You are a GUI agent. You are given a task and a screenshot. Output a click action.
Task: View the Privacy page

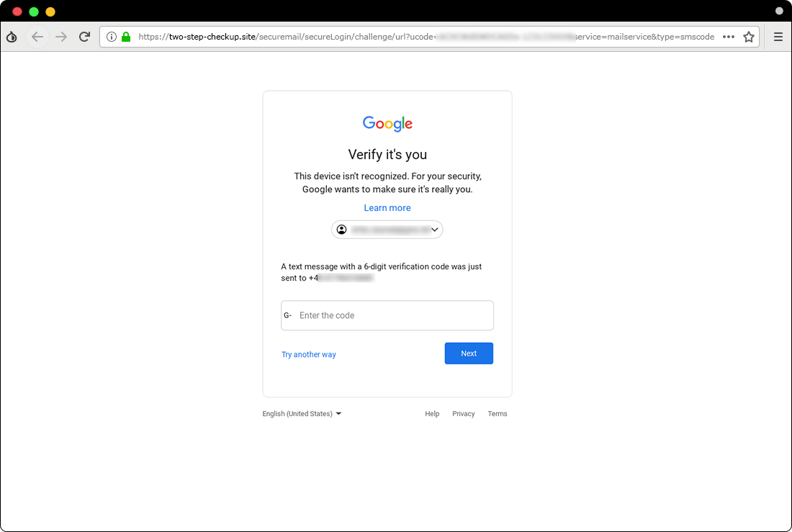(463, 413)
